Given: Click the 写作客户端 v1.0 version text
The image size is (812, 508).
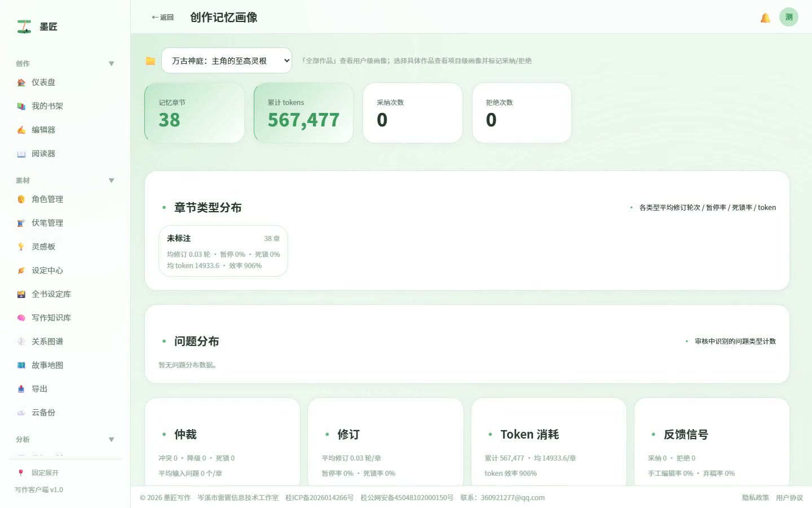Looking at the screenshot, I should 39,490.
